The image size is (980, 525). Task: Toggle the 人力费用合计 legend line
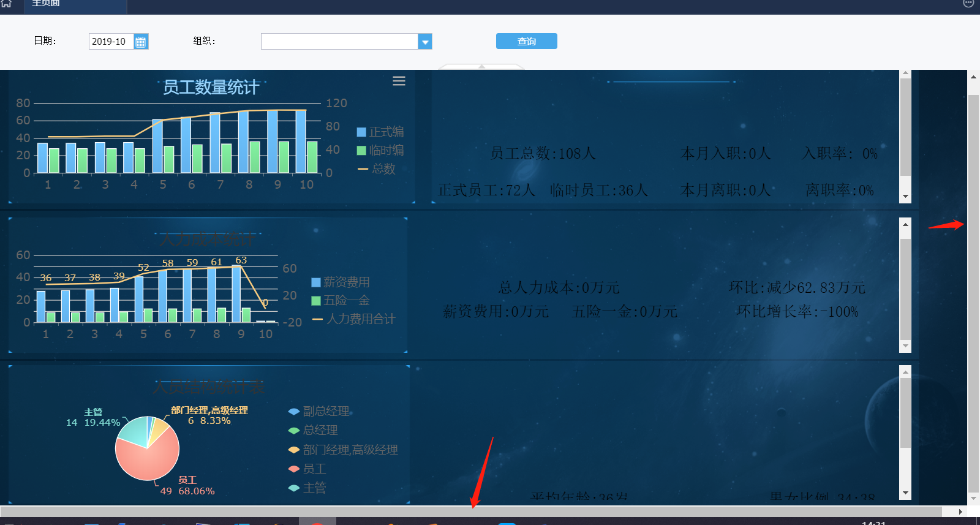click(x=354, y=319)
